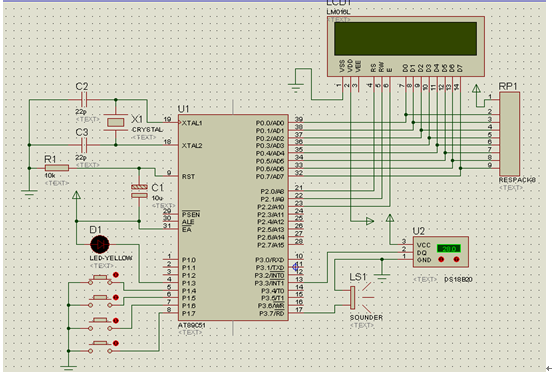The width and height of the screenshot is (552, 374).
Task: Click the right red adjust button on DS18B20
Action: click(457, 260)
